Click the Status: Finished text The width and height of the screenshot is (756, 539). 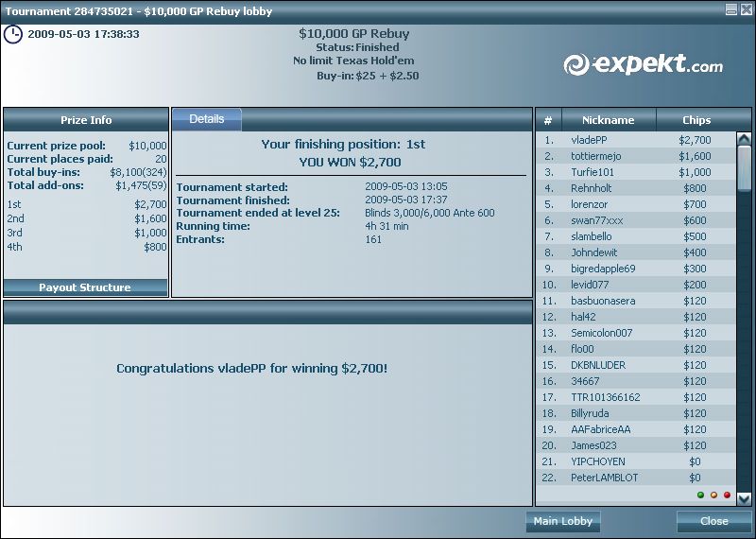(357, 47)
